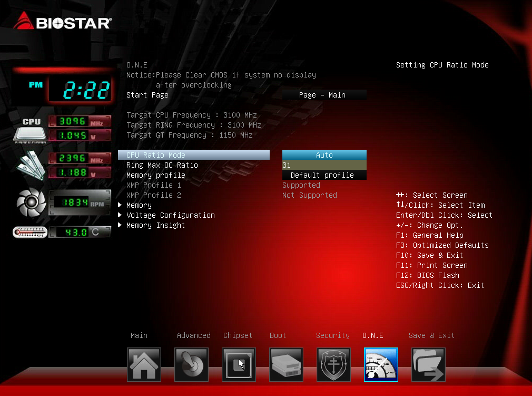Click the 2396 MHz memory readout
This screenshot has height=396, width=532.
coord(80,158)
